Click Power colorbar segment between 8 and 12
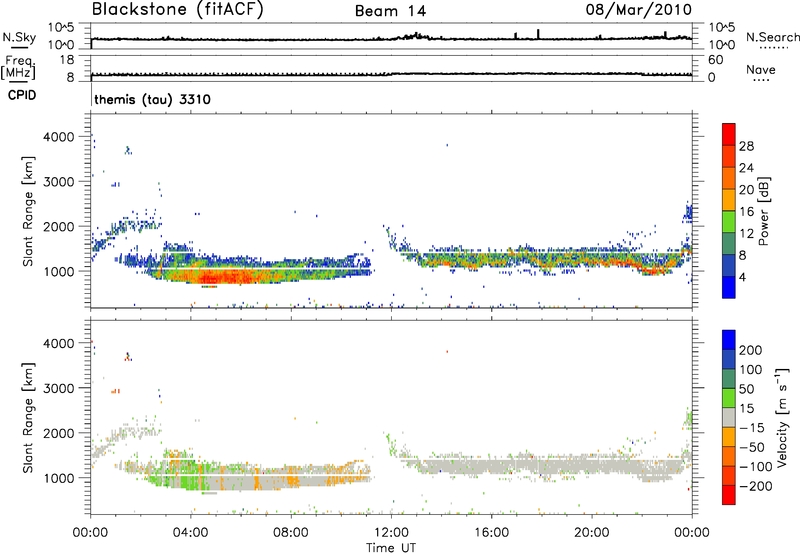The image size is (800, 554). (729, 244)
